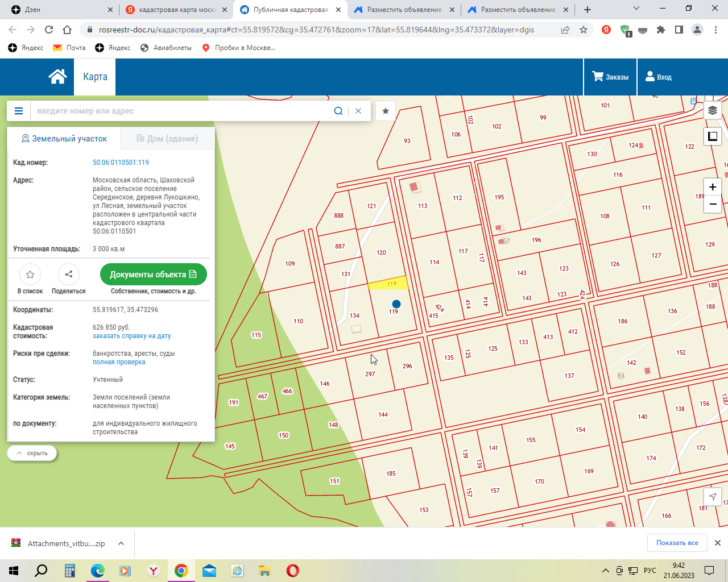Image resolution: width=728 pixels, height=582 pixels.
Task: Bookmark this page with the star
Action: pos(584,30)
